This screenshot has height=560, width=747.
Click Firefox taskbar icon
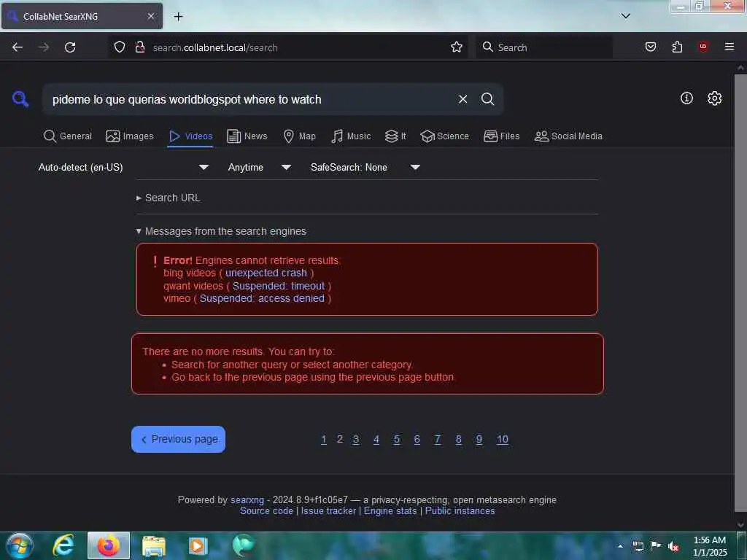click(108, 545)
